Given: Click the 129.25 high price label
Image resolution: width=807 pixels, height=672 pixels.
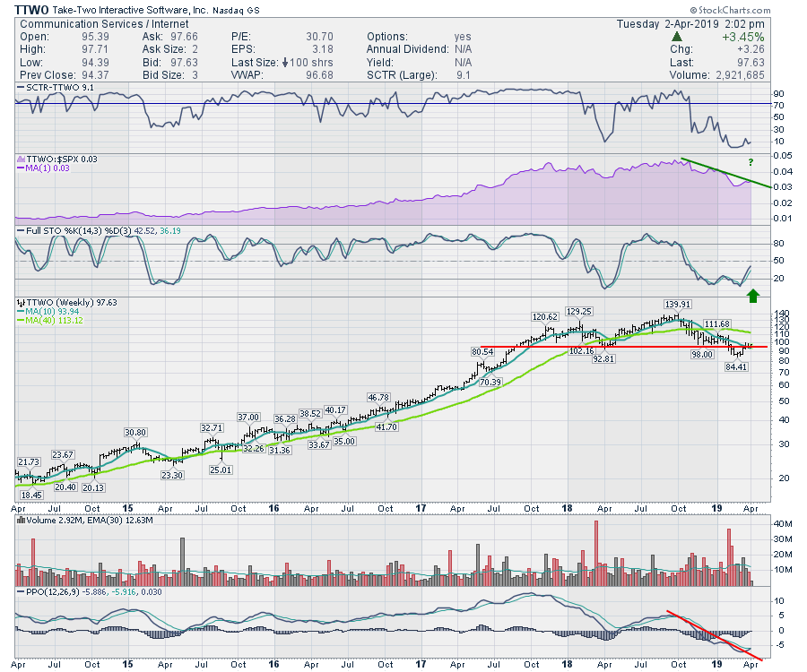Looking at the screenshot, I should pos(578,312).
